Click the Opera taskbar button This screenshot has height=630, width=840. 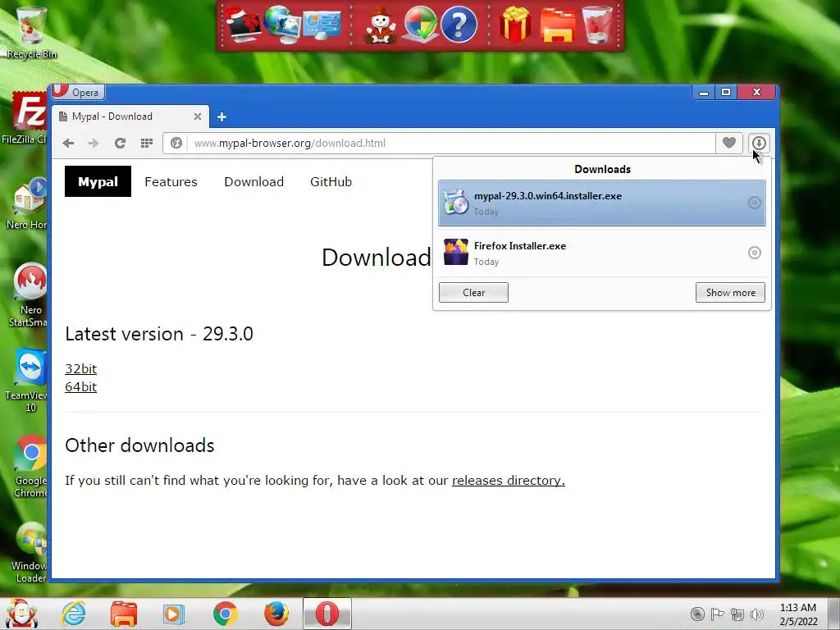point(326,614)
